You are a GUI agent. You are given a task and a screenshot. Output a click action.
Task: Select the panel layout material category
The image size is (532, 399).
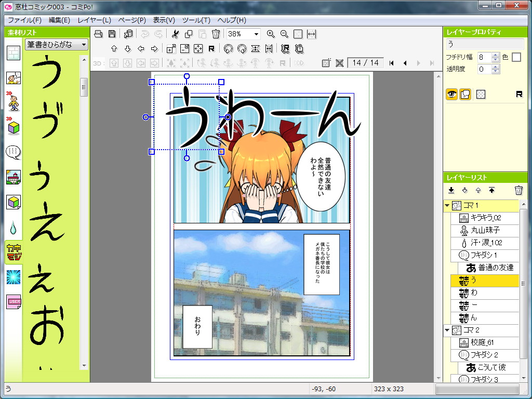coord(14,53)
